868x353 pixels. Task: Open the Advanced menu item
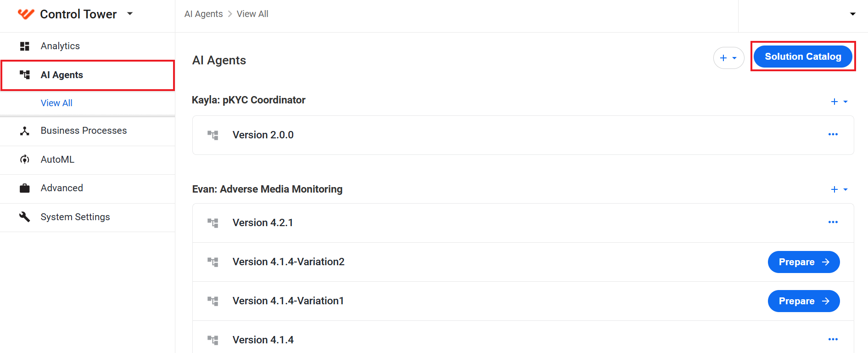coord(88,188)
